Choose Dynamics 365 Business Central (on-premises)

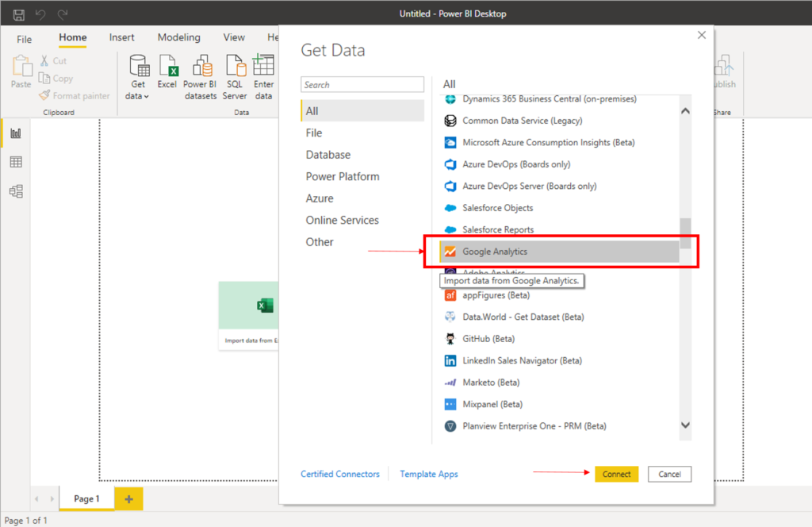point(550,99)
